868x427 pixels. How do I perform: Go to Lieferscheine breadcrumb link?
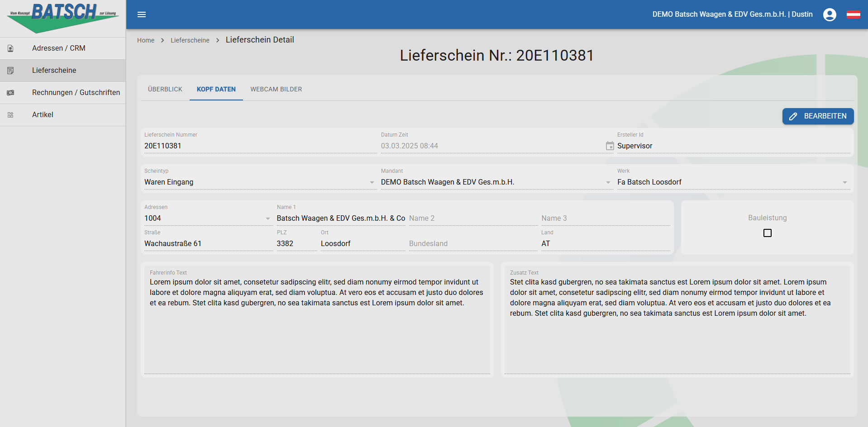coord(190,40)
